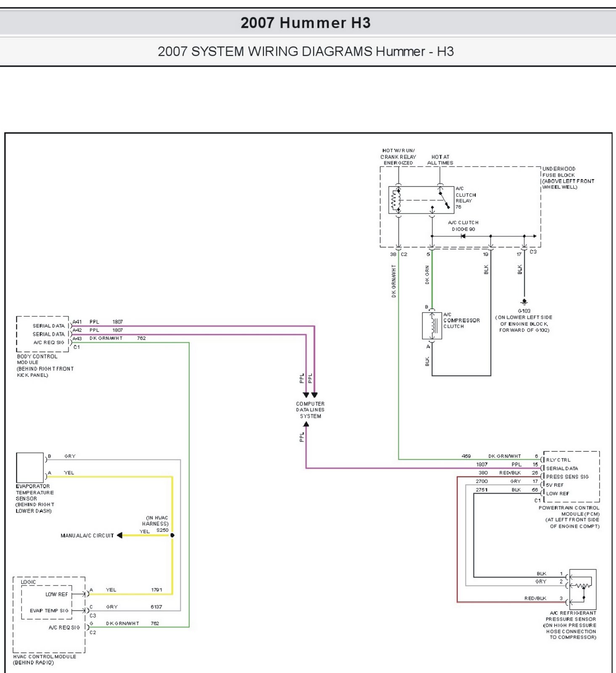This screenshot has height=673, width=616.
Task: Click "SERIAL DATA" on the PCM connector
Action: [x=562, y=468]
